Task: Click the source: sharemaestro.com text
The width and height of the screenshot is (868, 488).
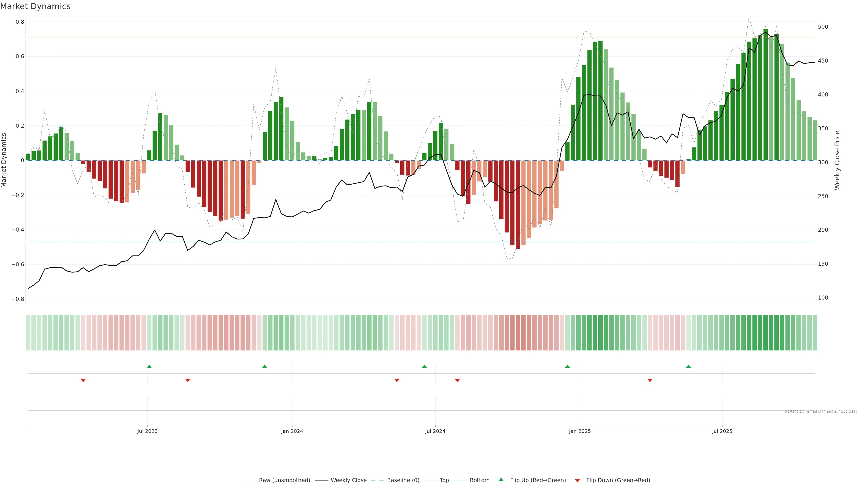Action: pyautogui.click(x=821, y=411)
